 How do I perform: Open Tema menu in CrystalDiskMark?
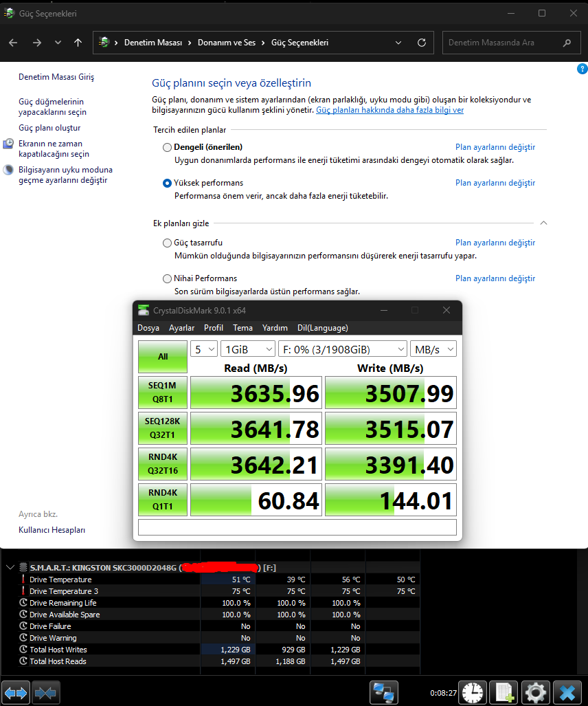[x=242, y=328]
